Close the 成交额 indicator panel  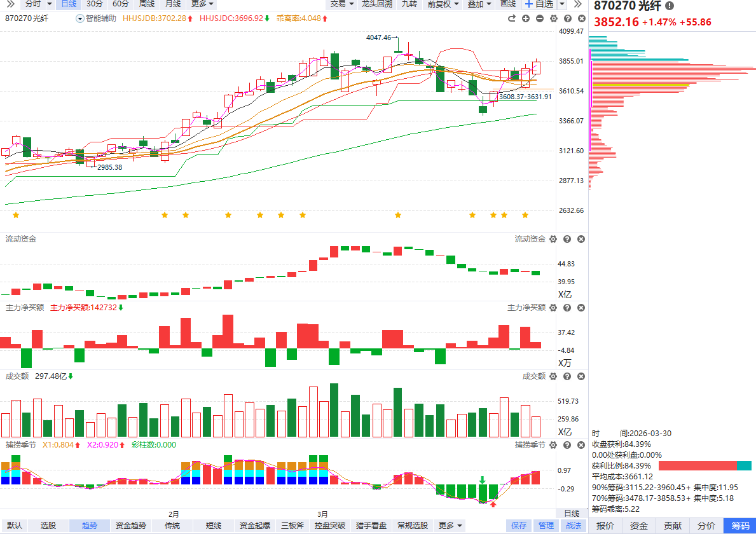pos(581,376)
